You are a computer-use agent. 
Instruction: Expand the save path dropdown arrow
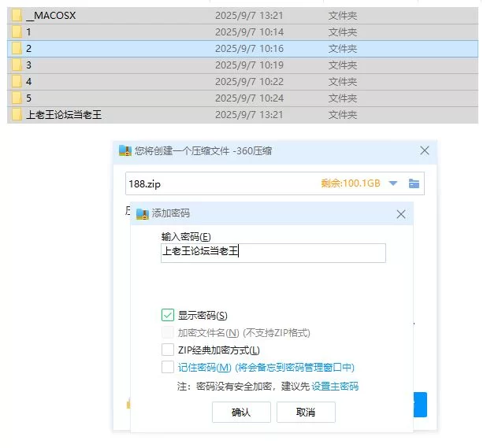point(393,183)
